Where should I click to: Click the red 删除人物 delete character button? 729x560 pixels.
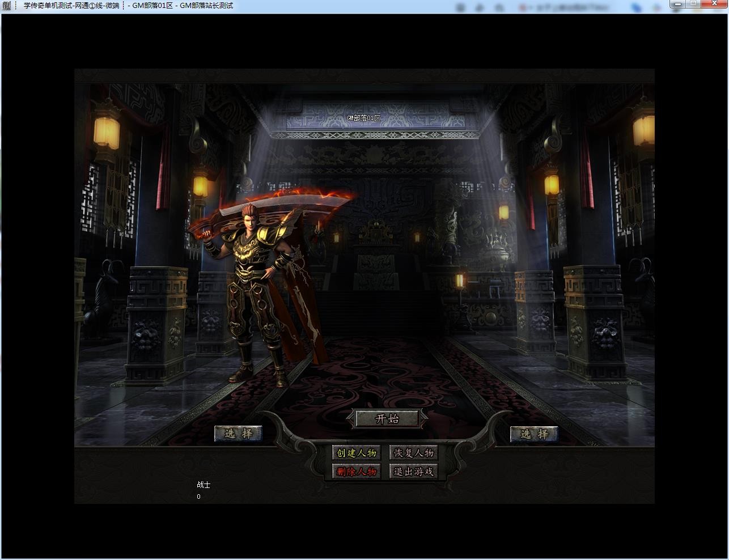pos(357,472)
